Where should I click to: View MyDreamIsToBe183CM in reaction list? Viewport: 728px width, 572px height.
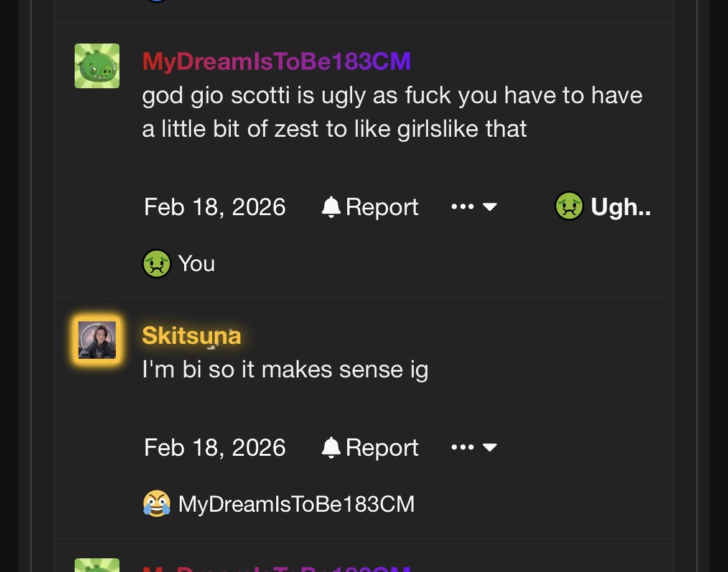pyautogui.click(x=296, y=504)
